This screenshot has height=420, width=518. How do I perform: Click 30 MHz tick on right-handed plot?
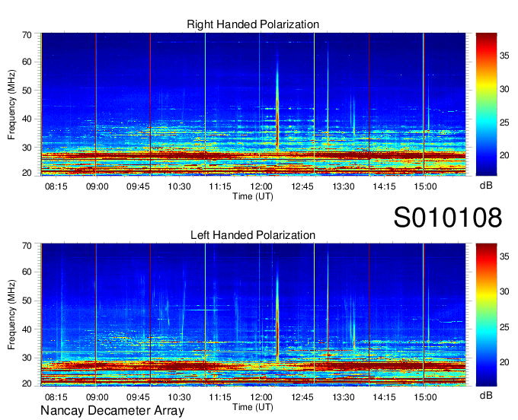(27, 148)
